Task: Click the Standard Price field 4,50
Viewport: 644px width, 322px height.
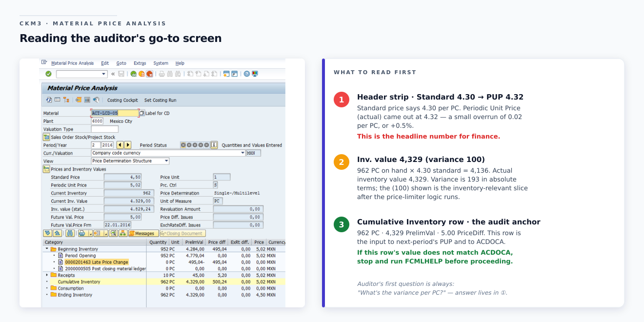Action: pyautogui.click(x=122, y=177)
